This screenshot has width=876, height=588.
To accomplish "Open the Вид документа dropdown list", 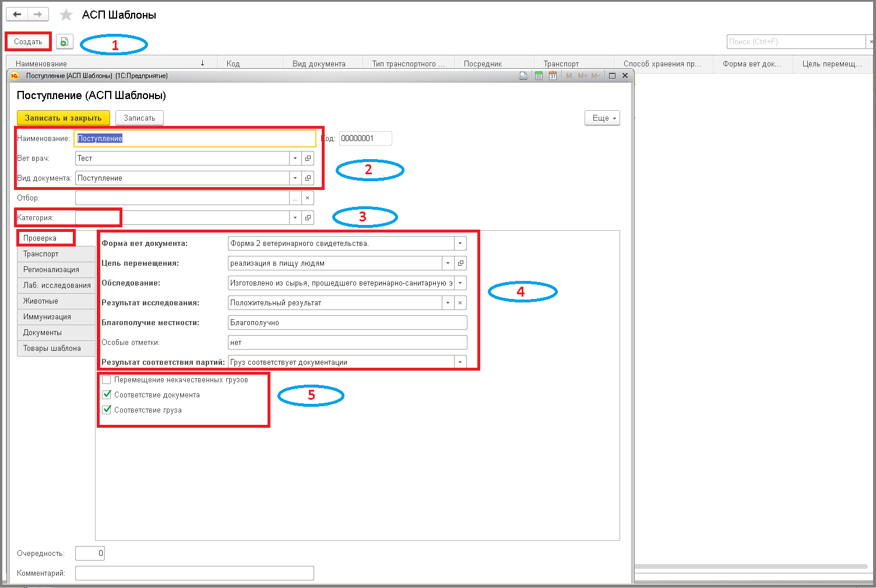I will 295,178.
